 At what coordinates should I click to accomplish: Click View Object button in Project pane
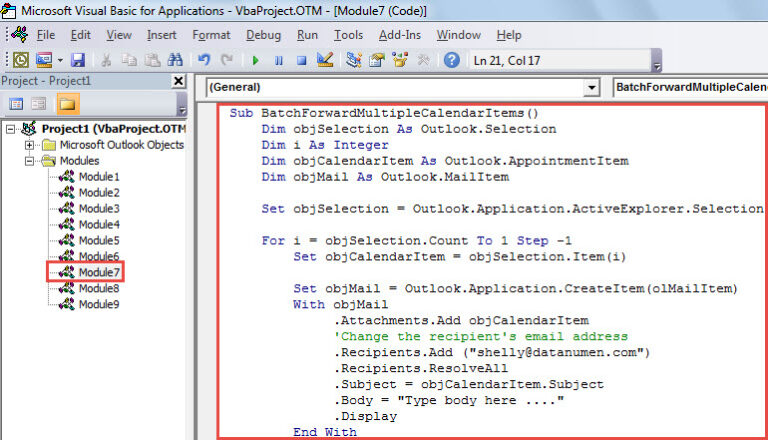pyautogui.click(x=39, y=103)
